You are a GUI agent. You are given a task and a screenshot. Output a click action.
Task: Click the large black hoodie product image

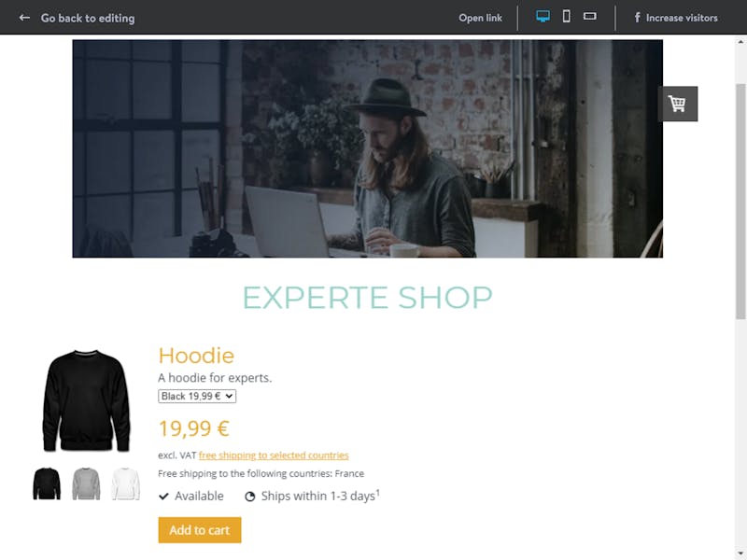86,400
